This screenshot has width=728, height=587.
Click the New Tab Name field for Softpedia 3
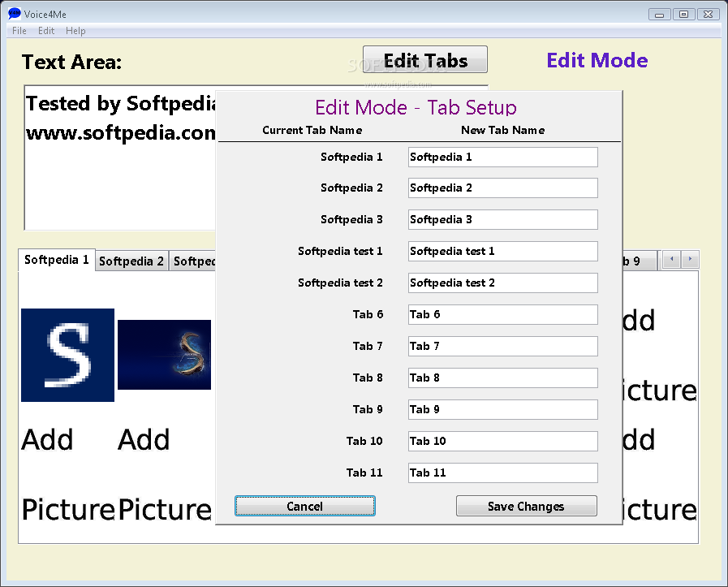tap(503, 220)
